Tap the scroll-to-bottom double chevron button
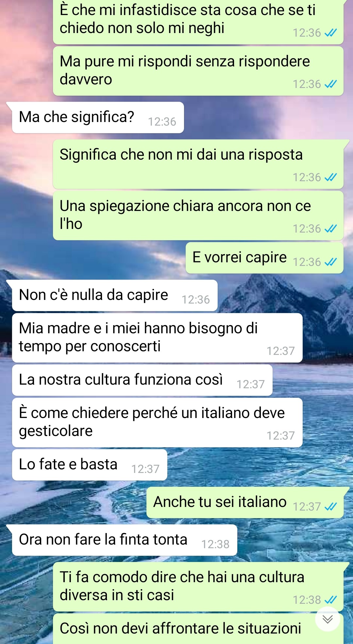The image size is (353, 644). point(328,619)
